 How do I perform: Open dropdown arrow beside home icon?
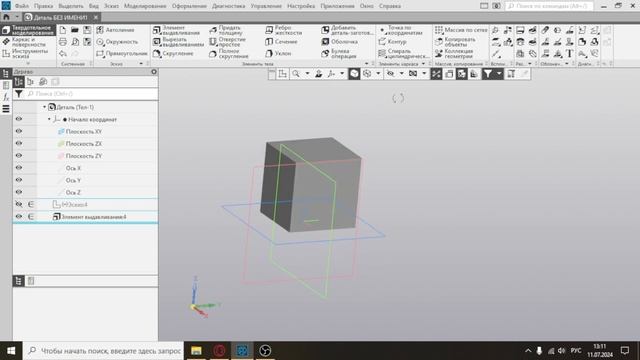pyautogui.click(x=17, y=17)
